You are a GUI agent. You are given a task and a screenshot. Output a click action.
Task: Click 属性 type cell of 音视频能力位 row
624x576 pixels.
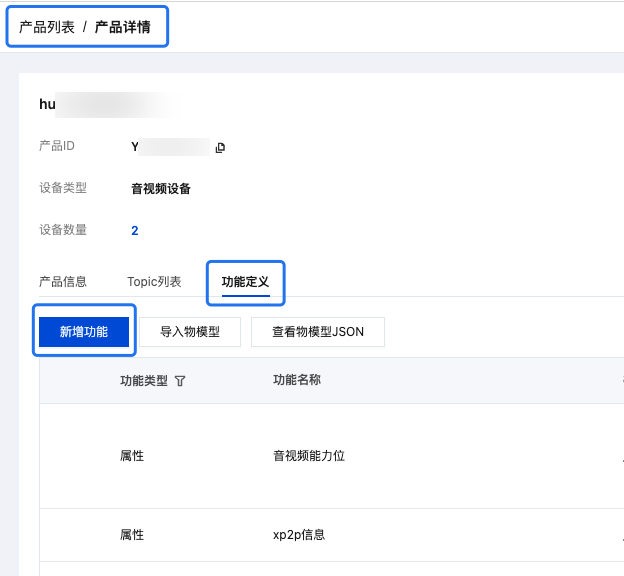[132, 456]
